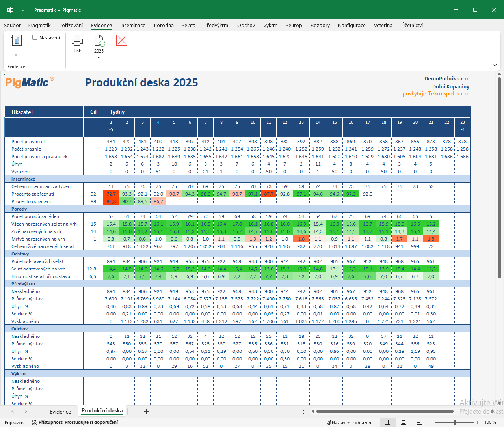
Task: Open the Konfigurace ribbon tab
Action: click(352, 25)
